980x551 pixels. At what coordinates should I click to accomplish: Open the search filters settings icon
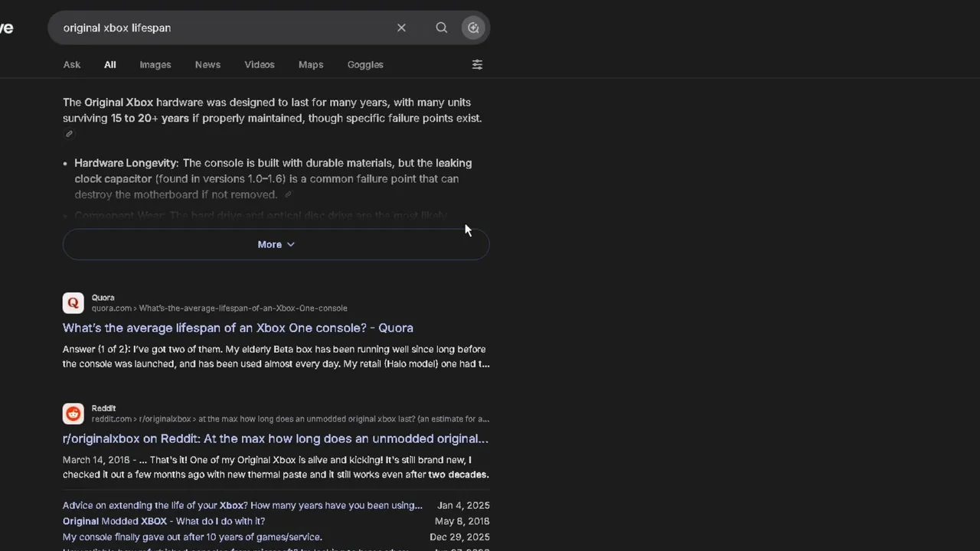477,64
